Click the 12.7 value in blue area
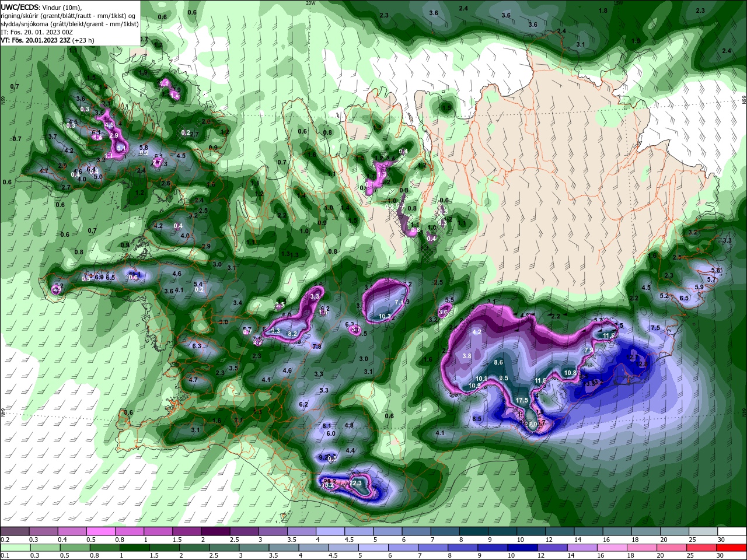 pyautogui.click(x=633, y=356)
